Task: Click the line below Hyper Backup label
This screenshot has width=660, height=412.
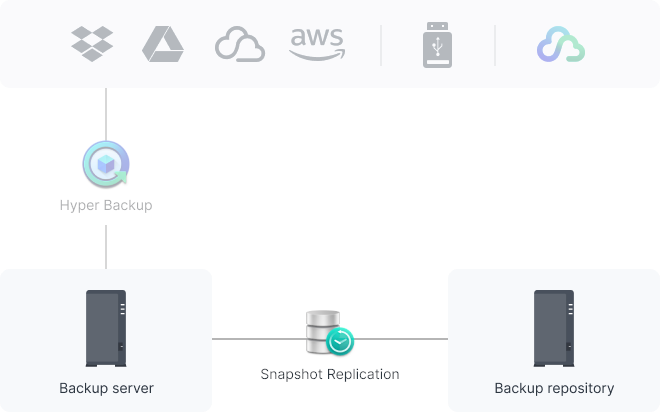Action: 106,247
